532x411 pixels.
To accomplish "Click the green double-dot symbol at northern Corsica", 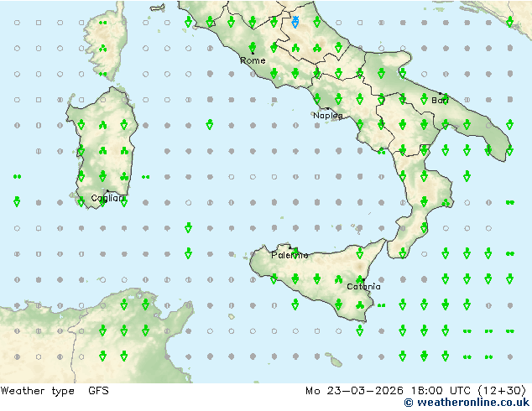I will pyautogui.click(x=103, y=23).
